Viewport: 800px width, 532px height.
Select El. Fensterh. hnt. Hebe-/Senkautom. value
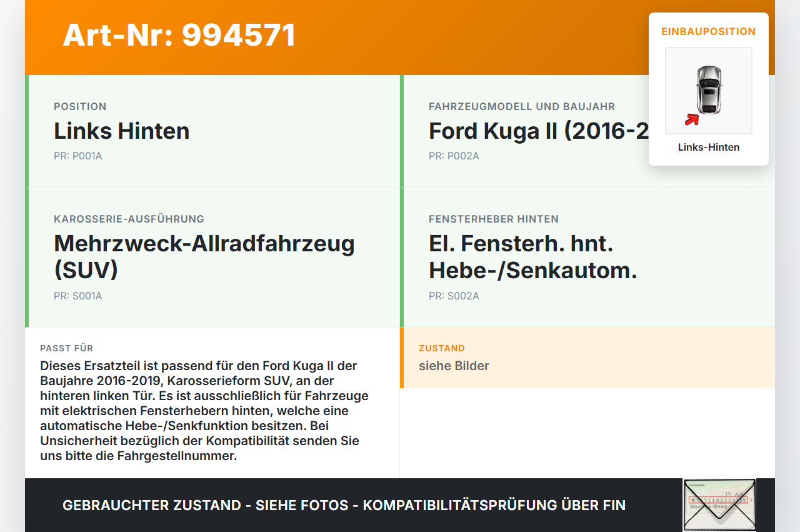click(x=533, y=257)
